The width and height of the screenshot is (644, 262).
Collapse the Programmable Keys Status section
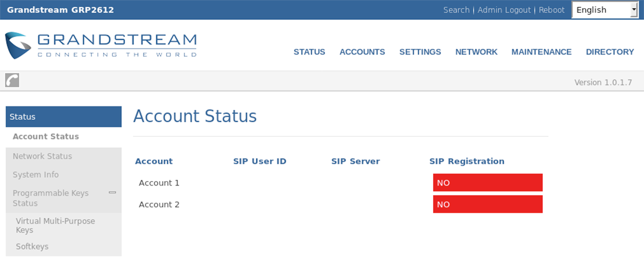tap(112, 192)
